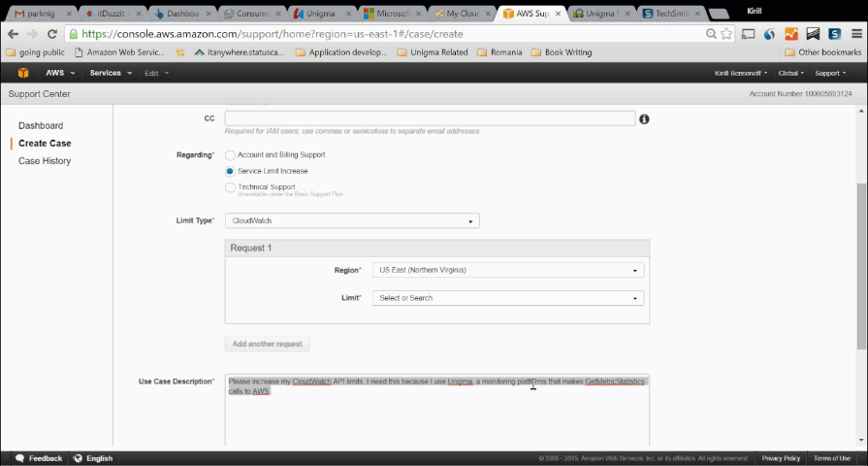Click the browser forward arrow
The height and width of the screenshot is (466, 868).
click(x=32, y=34)
